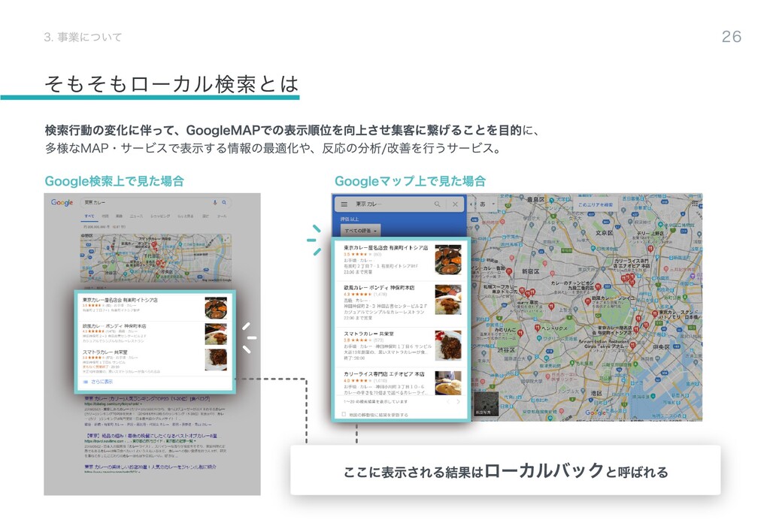Click the map pin at 東京カレースタンド ハトノモリ
770x532 pixels.
tap(655, 313)
